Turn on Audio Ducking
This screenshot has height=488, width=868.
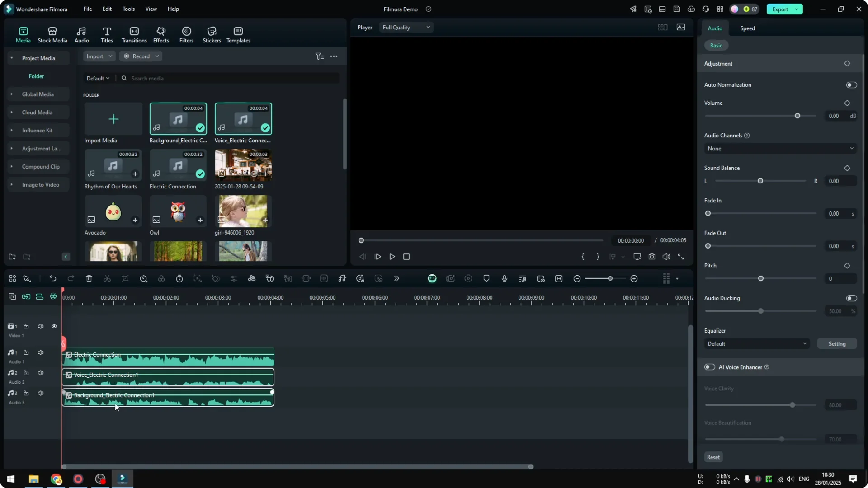(851, 298)
